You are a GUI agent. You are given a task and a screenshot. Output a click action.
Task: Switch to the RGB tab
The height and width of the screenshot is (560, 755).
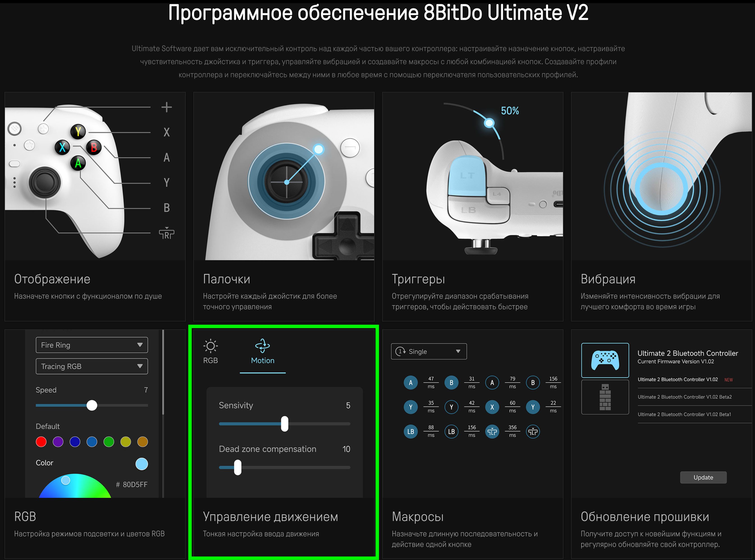coord(210,360)
